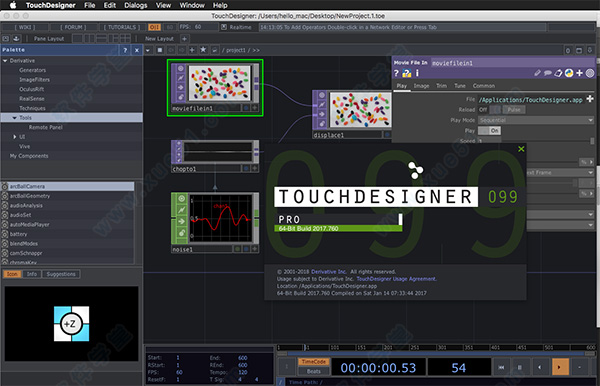The height and width of the screenshot is (386, 600).
Task: Click the tag label icon in parameter header
Action: (558, 73)
